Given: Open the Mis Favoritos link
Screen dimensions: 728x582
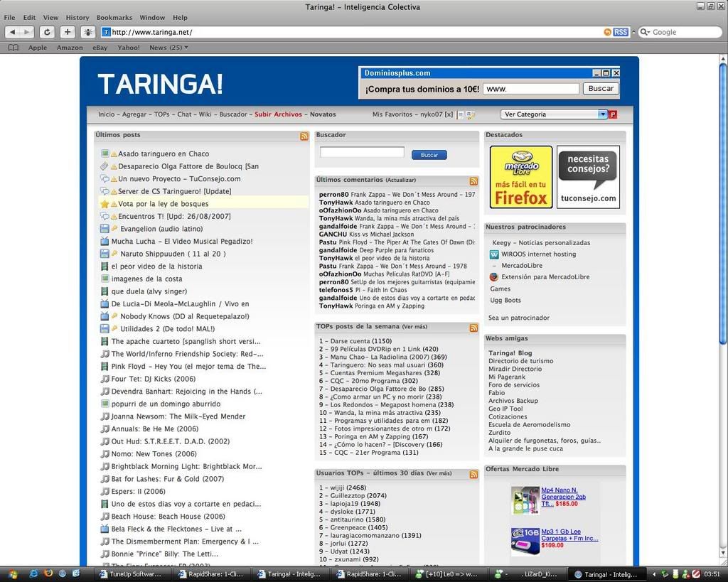Looking at the screenshot, I should coord(392,114).
